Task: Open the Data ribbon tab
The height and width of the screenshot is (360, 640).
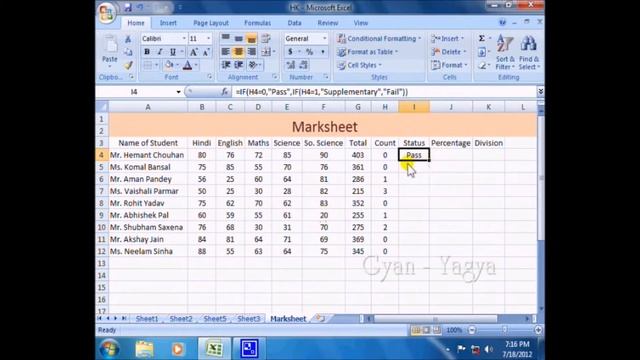Action: tap(294, 23)
